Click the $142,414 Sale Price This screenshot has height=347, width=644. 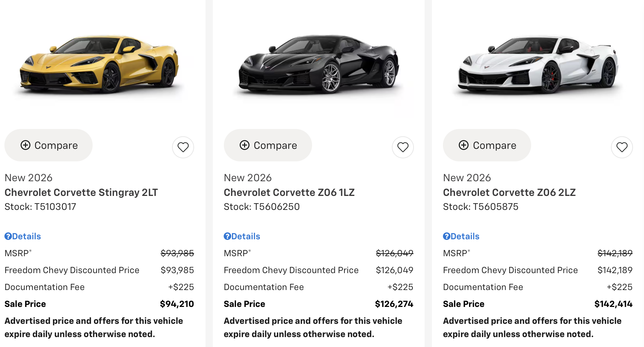(613, 304)
